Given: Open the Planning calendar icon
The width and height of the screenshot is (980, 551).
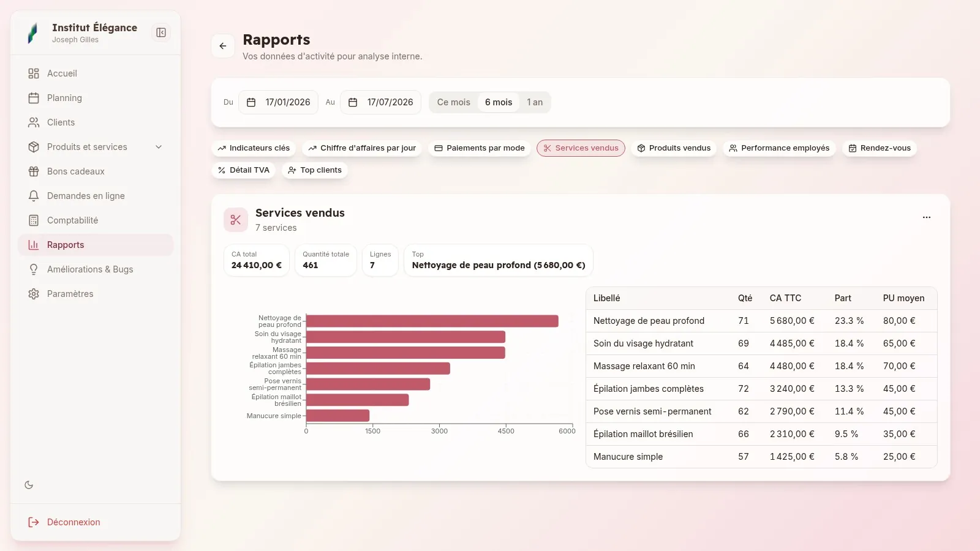Looking at the screenshot, I should point(34,98).
